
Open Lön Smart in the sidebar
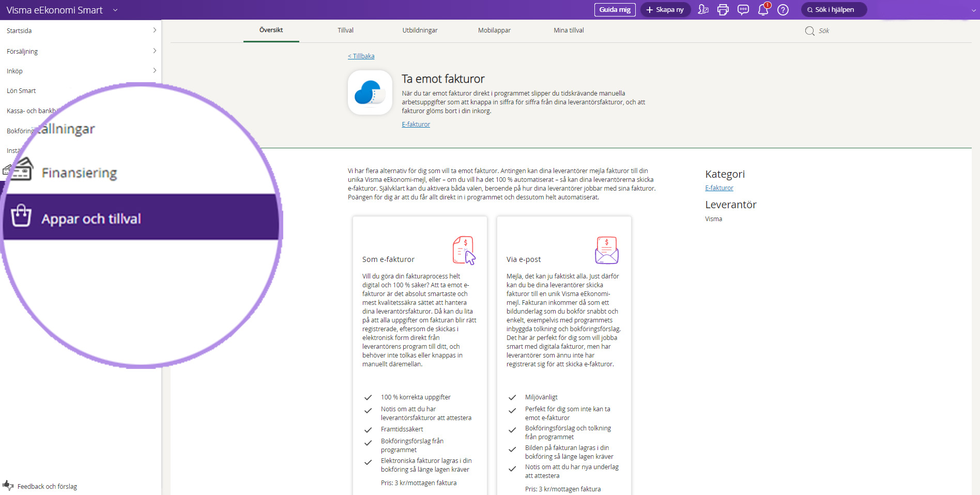(x=21, y=91)
